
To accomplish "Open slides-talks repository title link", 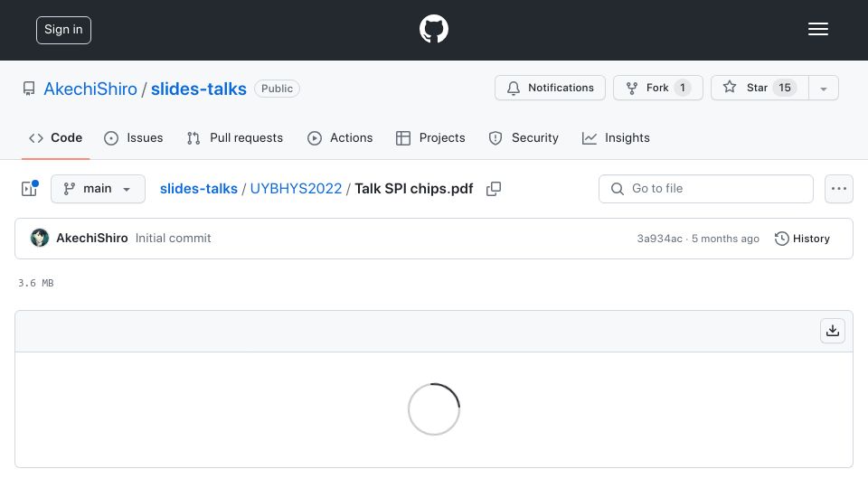I will (199, 89).
